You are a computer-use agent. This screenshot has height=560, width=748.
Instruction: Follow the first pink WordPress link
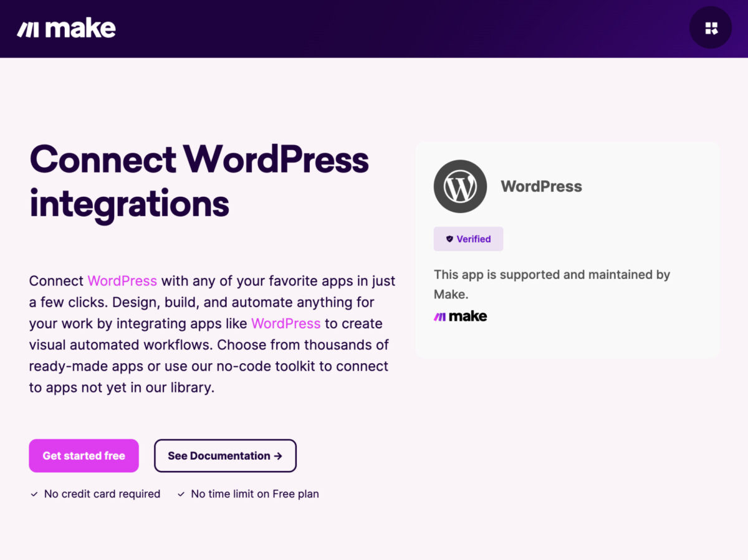[122, 281]
